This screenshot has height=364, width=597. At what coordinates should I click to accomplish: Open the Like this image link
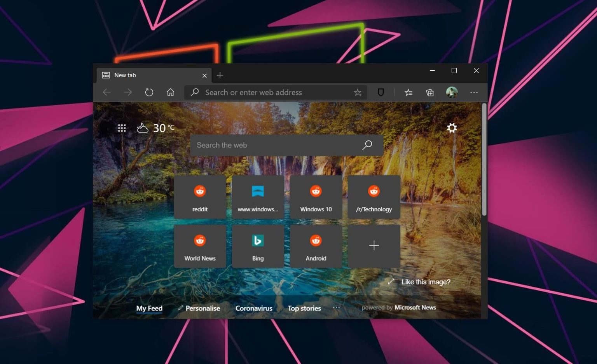(x=426, y=282)
